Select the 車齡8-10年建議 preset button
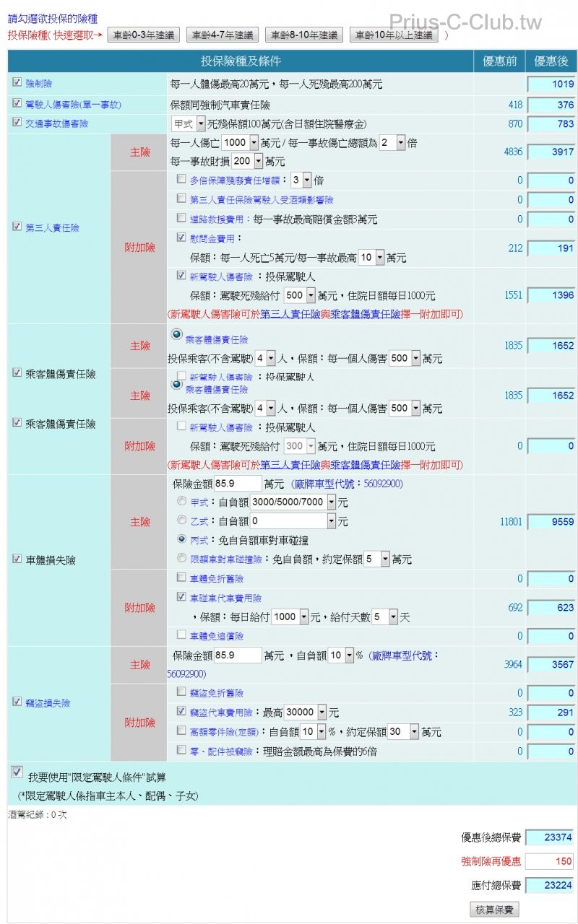Screen dimensions: 578x924 (303, 35)
